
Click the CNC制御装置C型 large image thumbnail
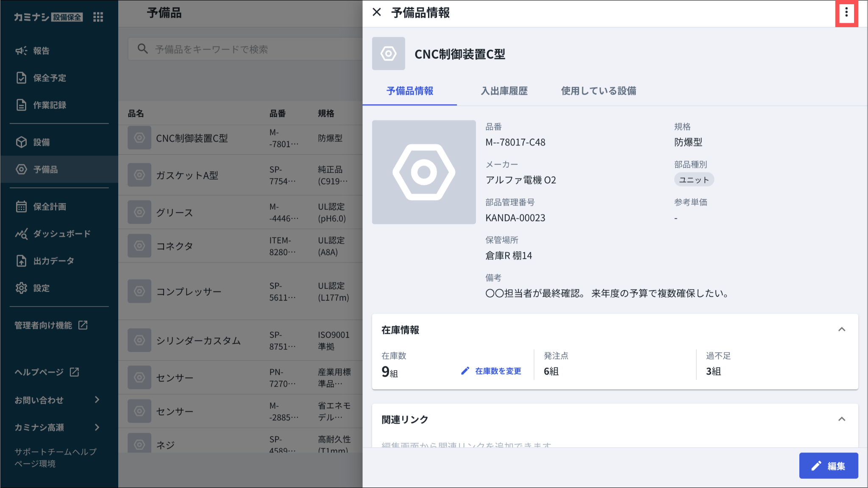(424, 172)
